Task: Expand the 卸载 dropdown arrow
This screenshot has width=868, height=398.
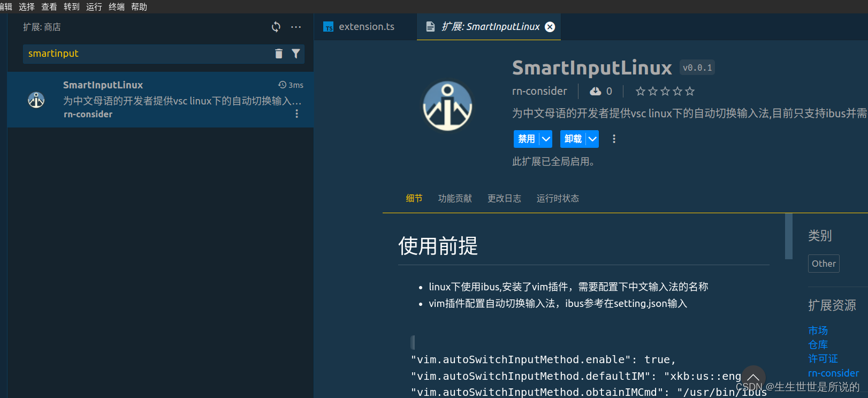Action: coord(592,139)
